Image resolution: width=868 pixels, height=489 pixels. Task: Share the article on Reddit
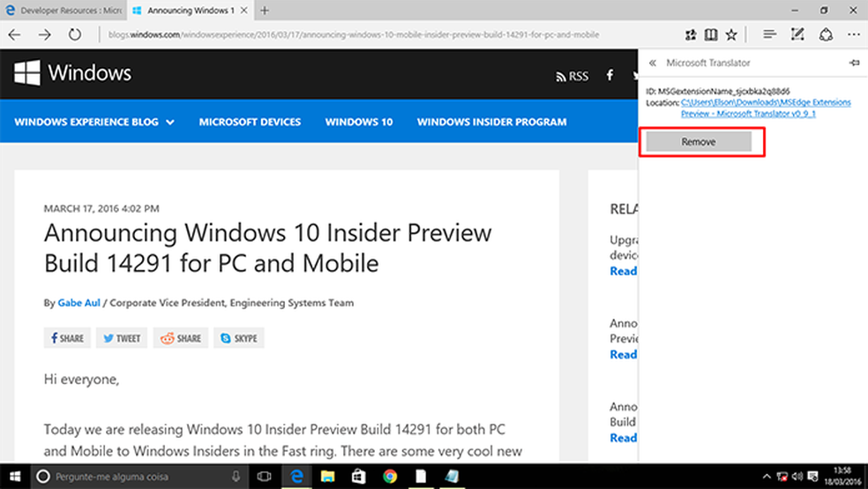181,338
